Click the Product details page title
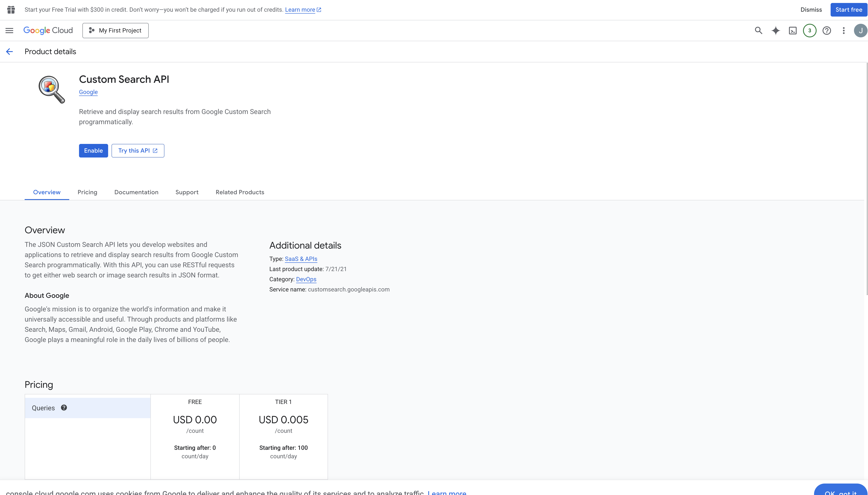Image resolution: width=868 pixels, height=495 pixels. (x=50, y=52)
